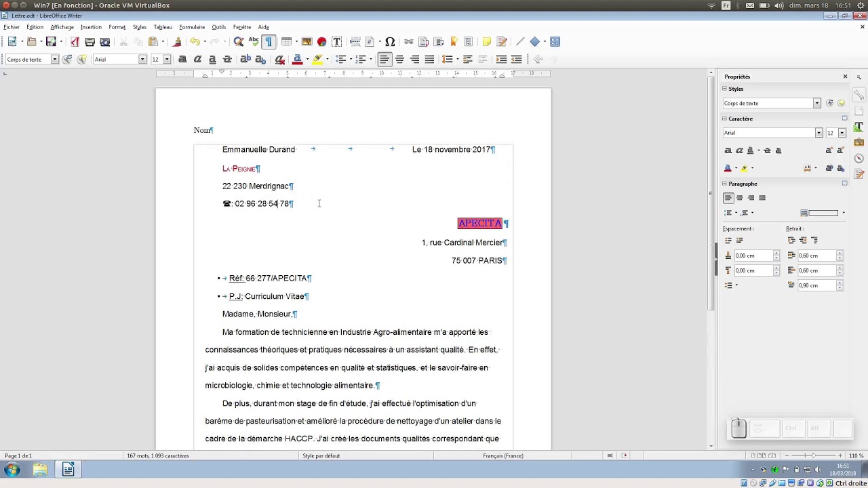Collapse the Caractère section in sidebar
Viewport: 868px width, 488px height.
tap(725, 119)
